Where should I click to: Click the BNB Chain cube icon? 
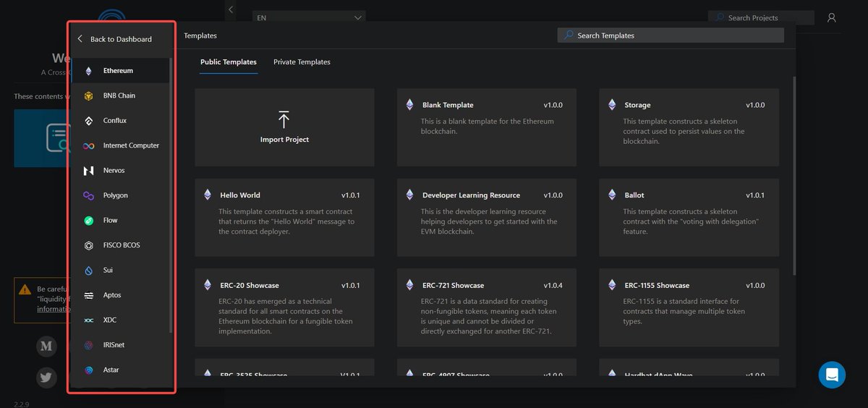[x=88, y=95]
